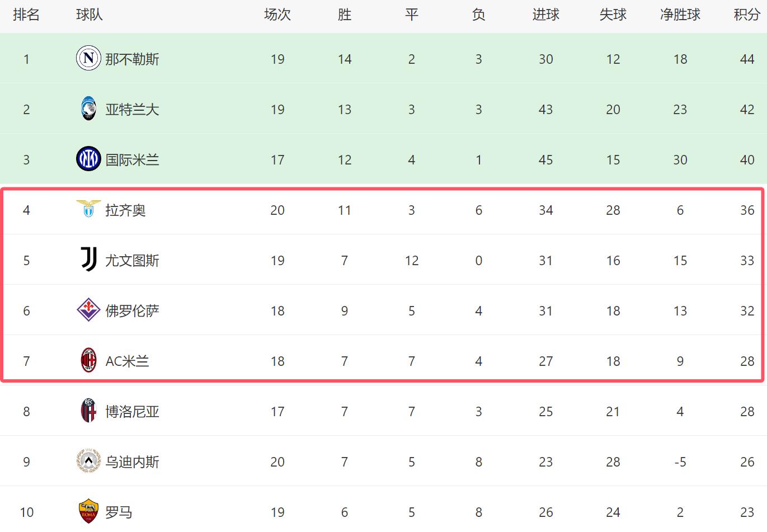This screenshot has width=767, height=532.
Task: Select the 排名 header label
Action: click(x=26, y=15)
